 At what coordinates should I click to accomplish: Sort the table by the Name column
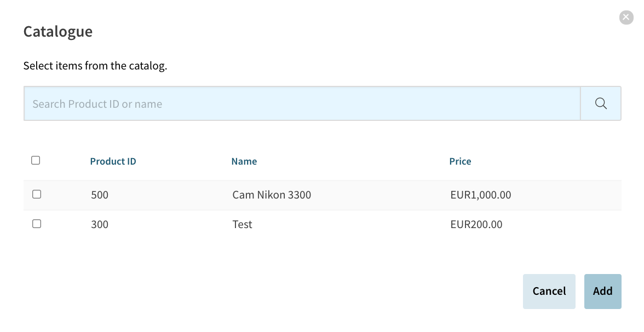244,161
